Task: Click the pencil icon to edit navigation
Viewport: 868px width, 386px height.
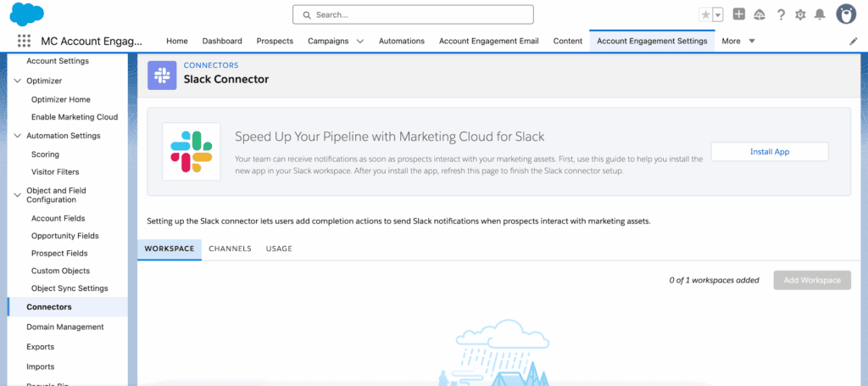Action: (x=854, y=42)
